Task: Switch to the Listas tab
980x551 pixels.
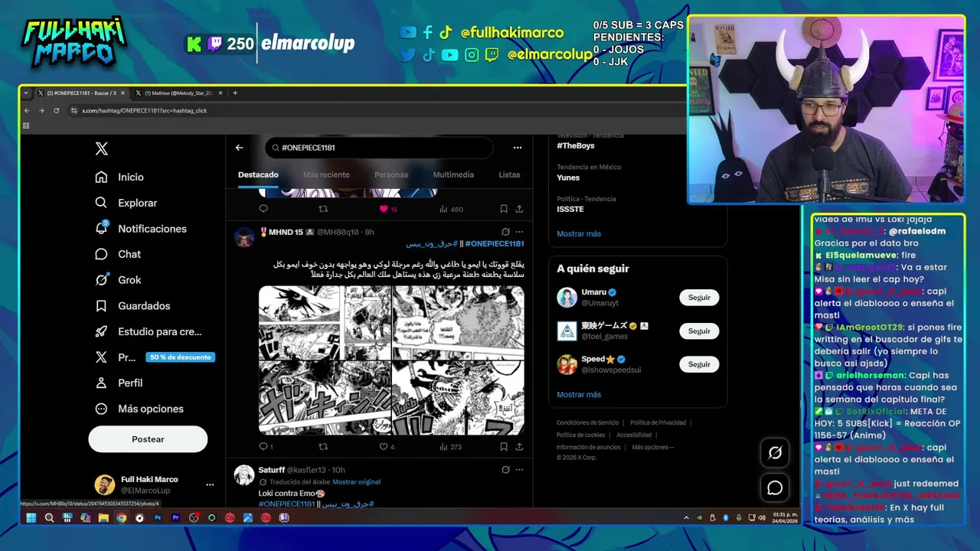Action: (509, 174)
